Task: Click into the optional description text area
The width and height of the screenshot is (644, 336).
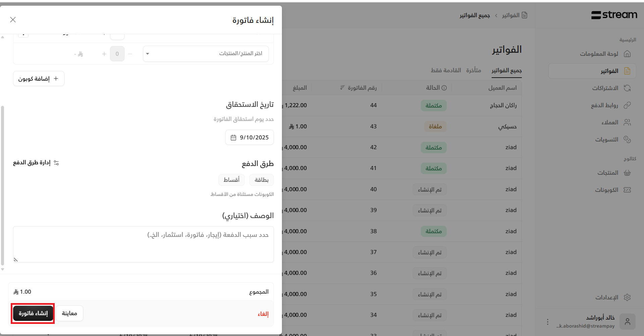Action: pos(143,244)
